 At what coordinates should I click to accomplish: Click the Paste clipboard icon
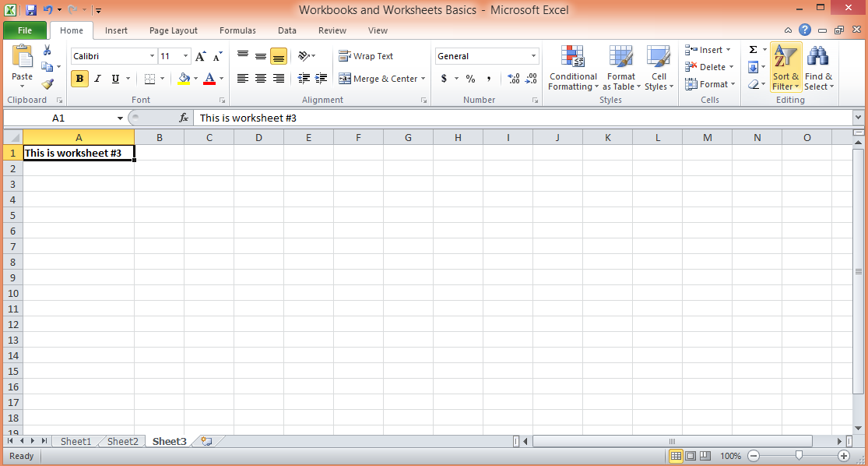click(x=22, y=57)
